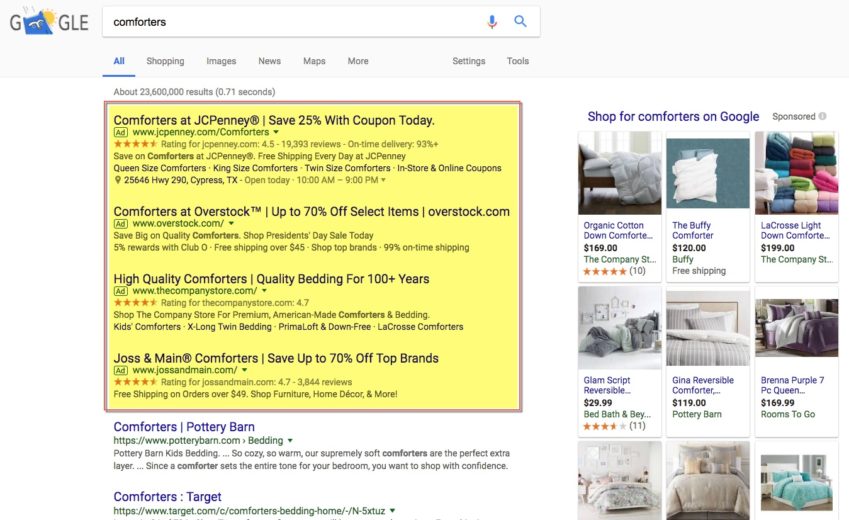Click Shop for comforters on Google heading

(x=673, y=116)
